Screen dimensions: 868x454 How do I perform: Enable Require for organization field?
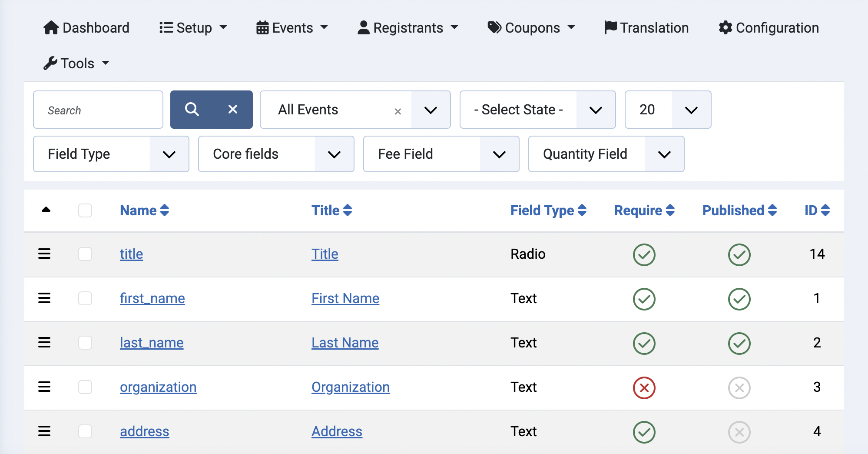pos(644,387)
